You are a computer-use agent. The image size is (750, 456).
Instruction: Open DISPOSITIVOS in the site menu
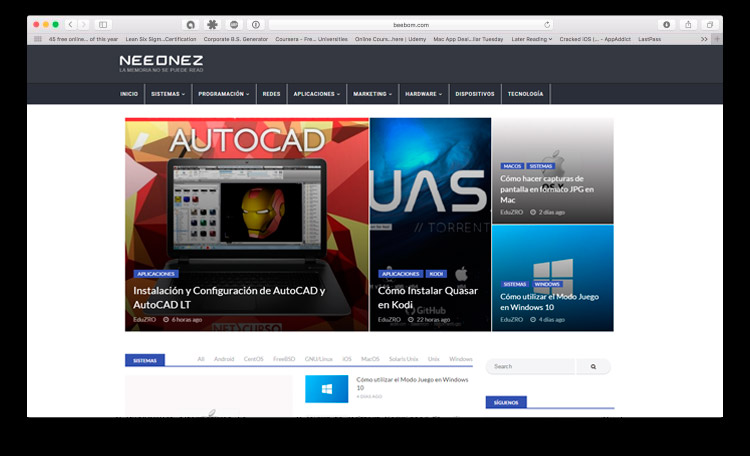tap(475, 94)
